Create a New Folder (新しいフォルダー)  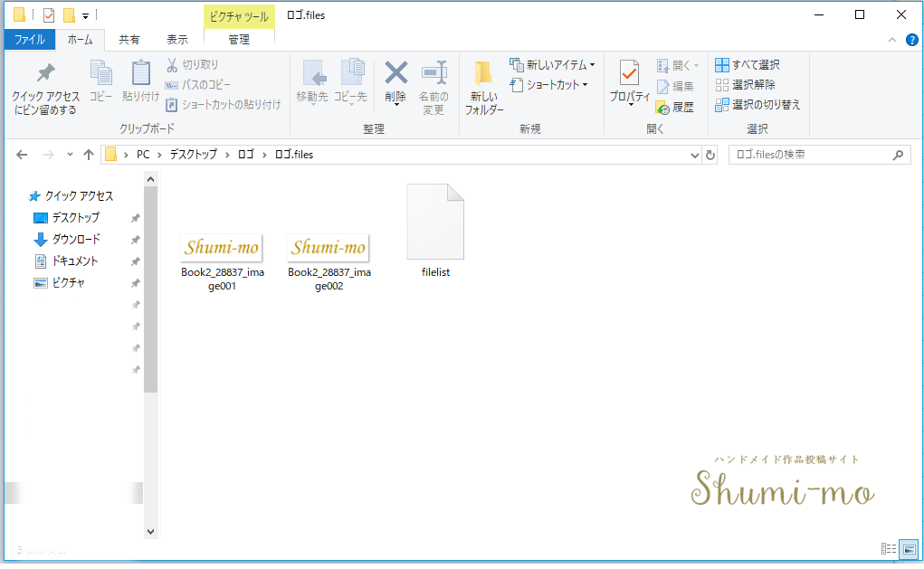point(484,87)
